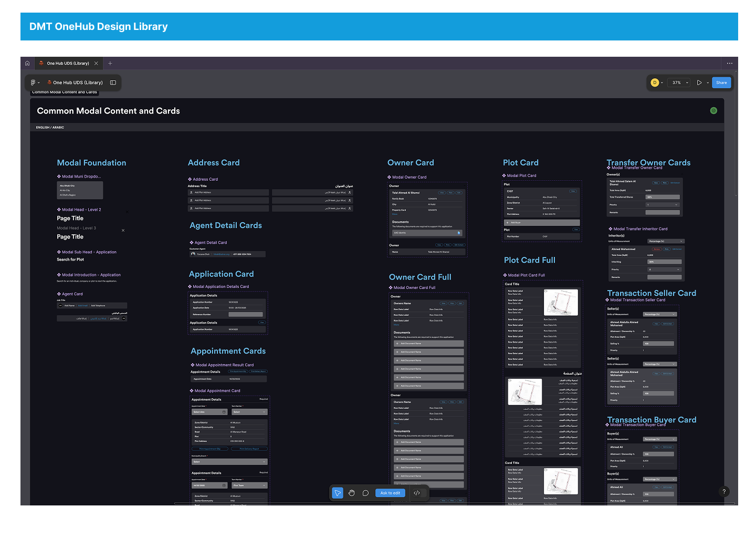This screenshot has height=538, width=756.
Task: Click the Ask to edit button
Action: coord(390,493)
